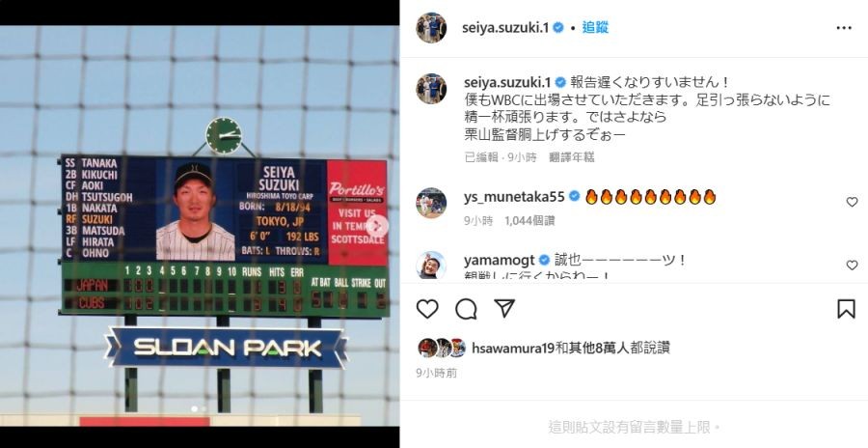The height and width of the screenshot is (448, 868).
Task: Open the three-dot more options menu
Action: coord(844,28)
